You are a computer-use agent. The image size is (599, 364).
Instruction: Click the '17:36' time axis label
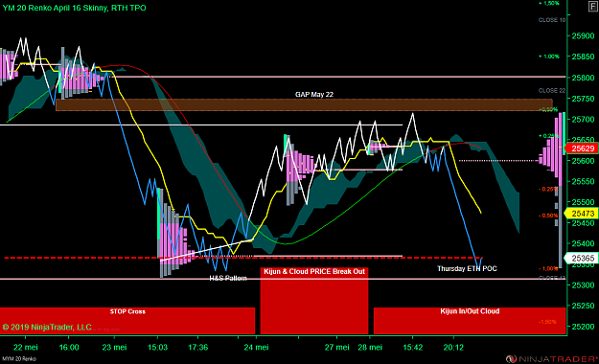pos(197,347)
